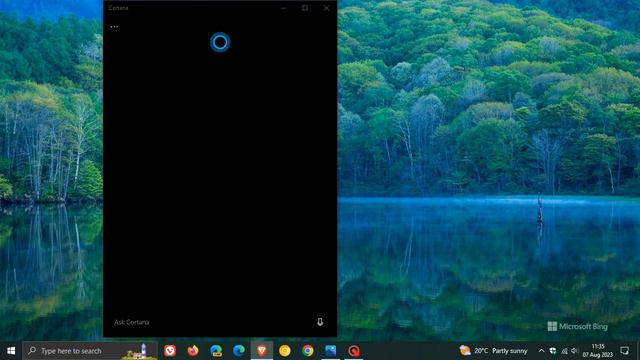Minimize the Cortana window

(x=284, y=8)
